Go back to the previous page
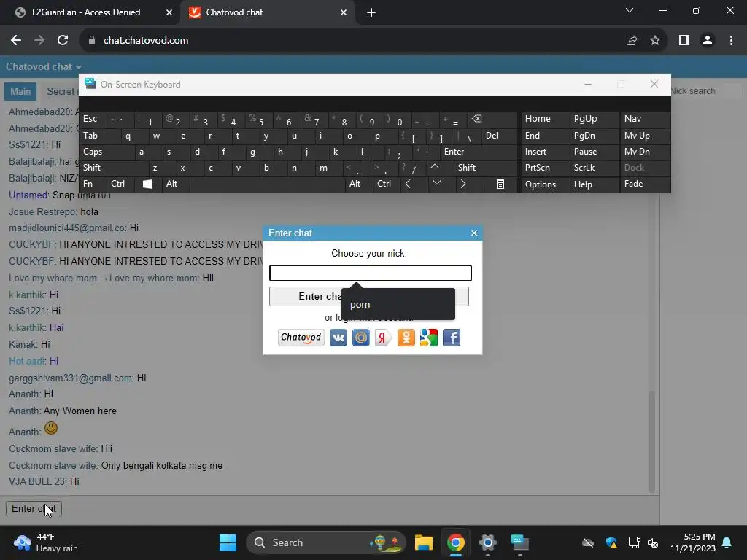Screen dimensions: 747x560 coord(16,41)
